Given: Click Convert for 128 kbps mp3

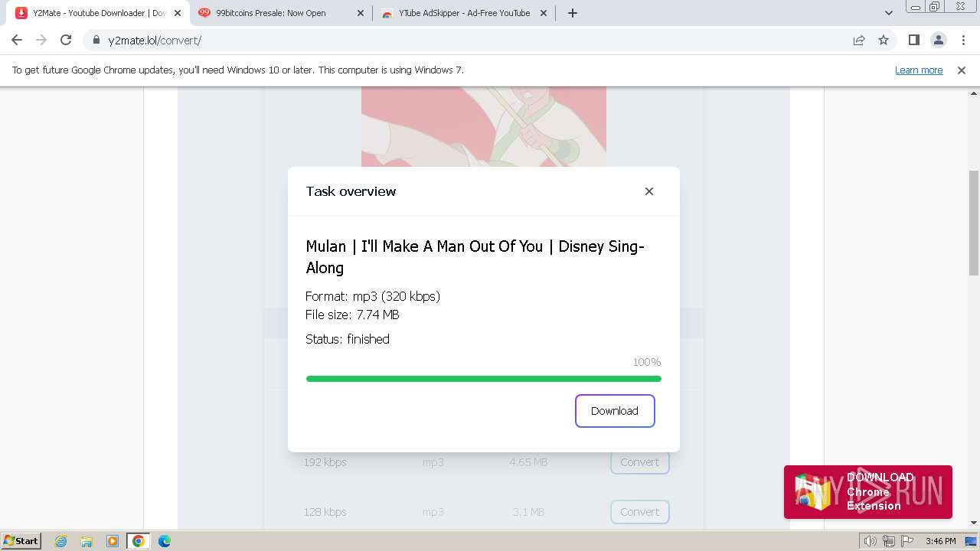Looking at the screenshot, I should pyautogui.click(x=639, y=512).
